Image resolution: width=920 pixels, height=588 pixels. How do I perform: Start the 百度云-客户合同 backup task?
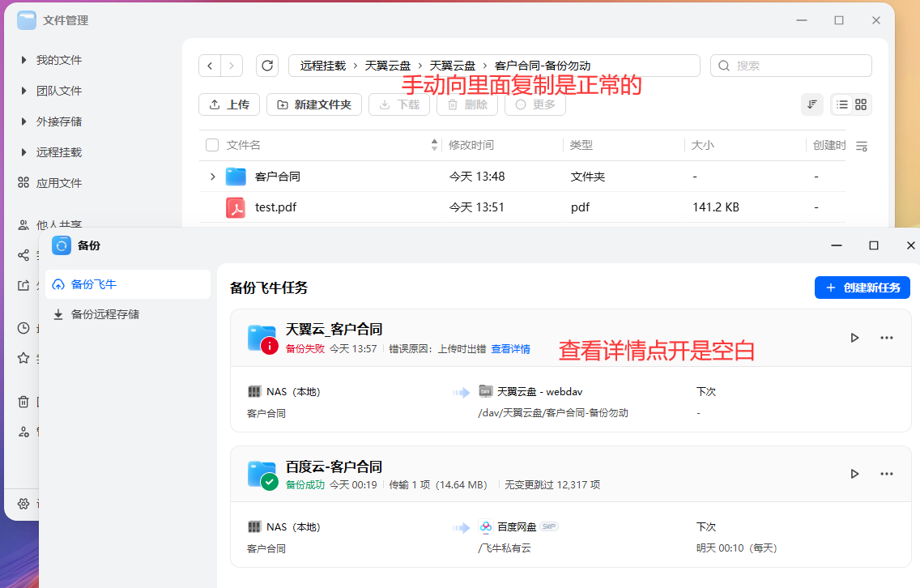point(854,474)
